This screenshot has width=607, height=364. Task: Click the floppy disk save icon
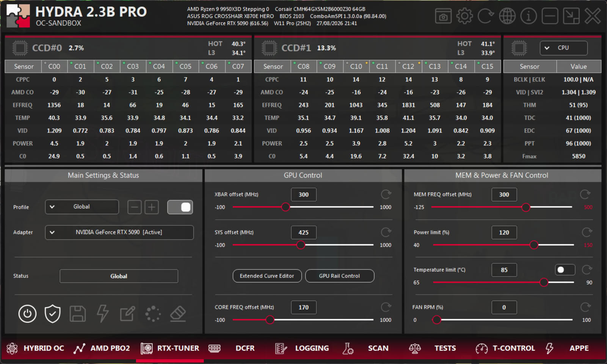(78, 314)
